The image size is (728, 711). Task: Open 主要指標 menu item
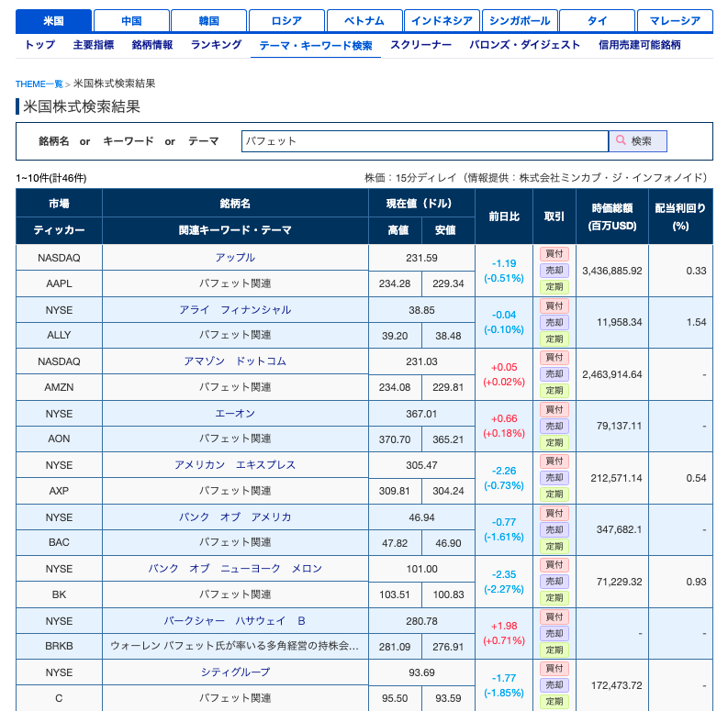pos(94,45)
